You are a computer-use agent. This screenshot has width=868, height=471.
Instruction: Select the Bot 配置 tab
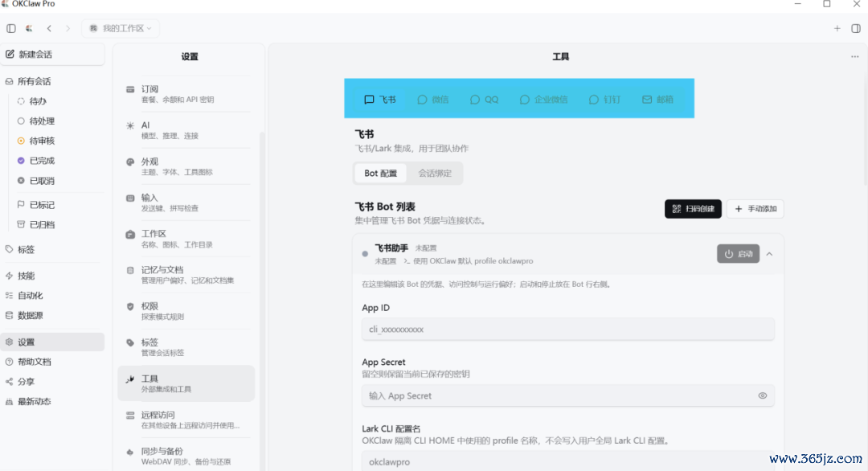(380, 174)
